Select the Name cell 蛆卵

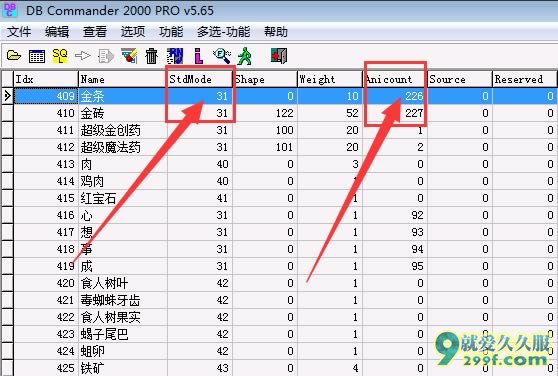pyautogui.click(x=123, y=351)
